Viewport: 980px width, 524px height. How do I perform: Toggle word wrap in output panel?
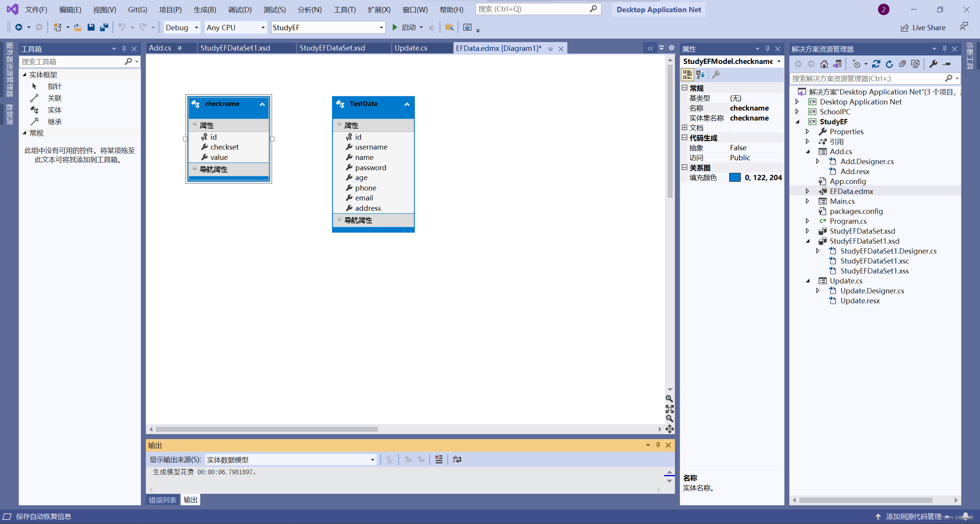coord(457,459)
